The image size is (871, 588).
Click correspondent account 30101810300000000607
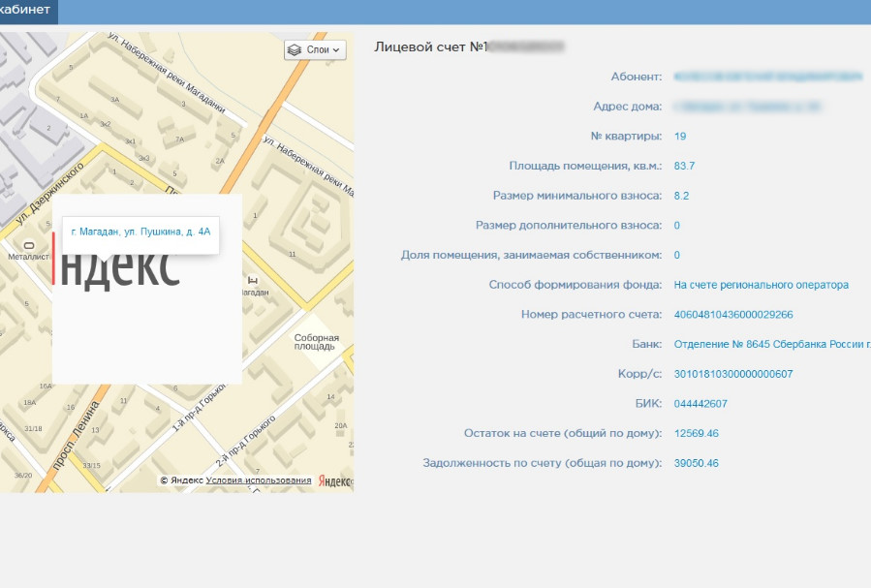(x=733, y=374)
